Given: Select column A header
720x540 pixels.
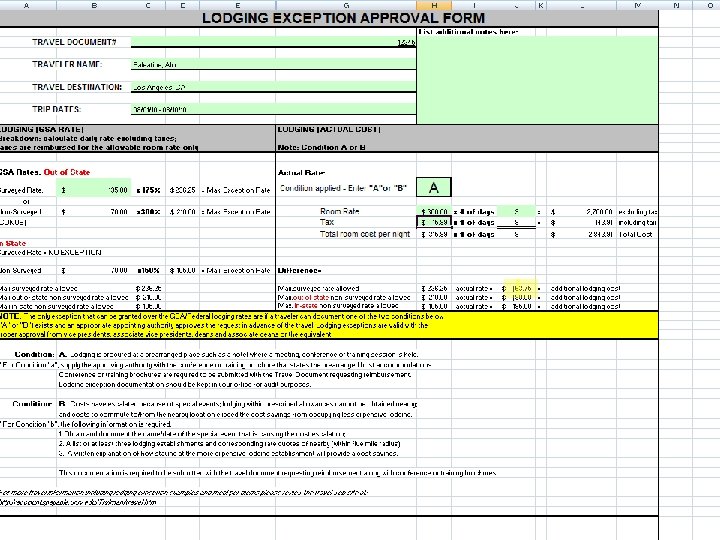Looking at the screenshot, I should click(26, 5).
